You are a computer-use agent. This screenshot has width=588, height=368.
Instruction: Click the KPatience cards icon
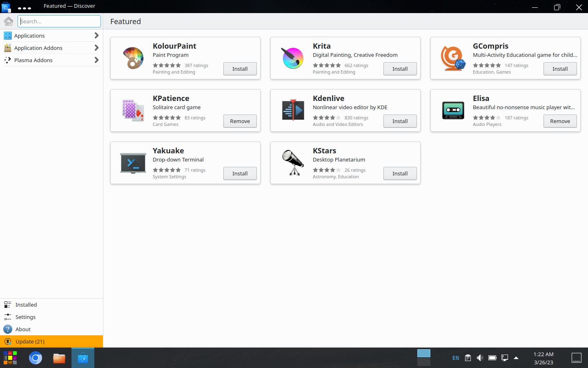click(133, 110)
